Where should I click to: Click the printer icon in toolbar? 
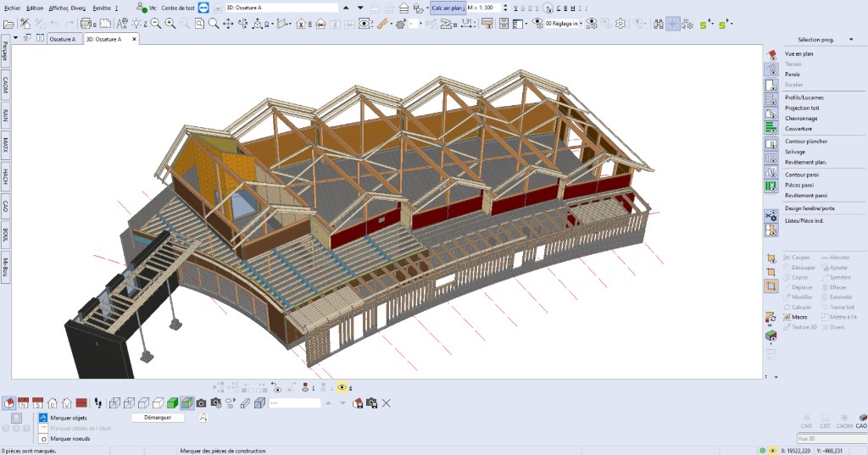point(86,24)
